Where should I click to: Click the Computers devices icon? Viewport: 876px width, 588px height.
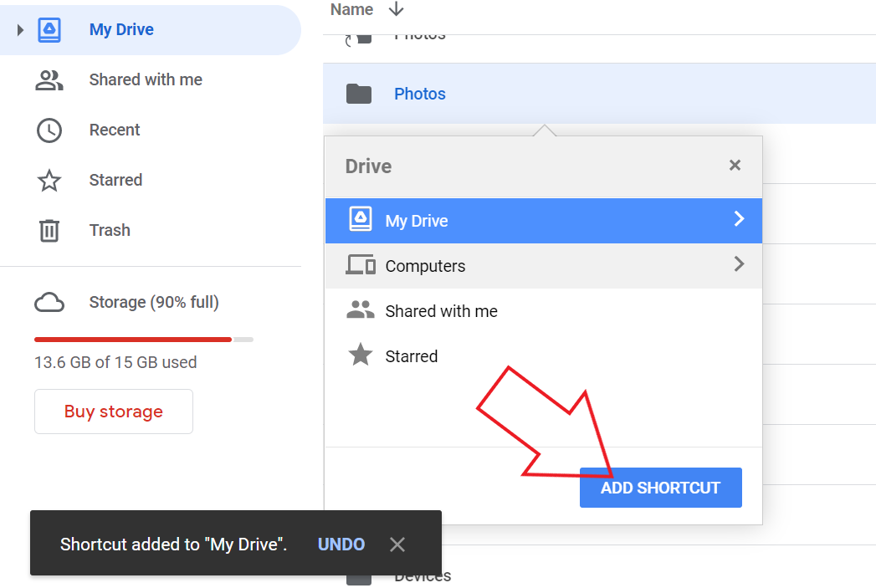(x=361, y=264)
